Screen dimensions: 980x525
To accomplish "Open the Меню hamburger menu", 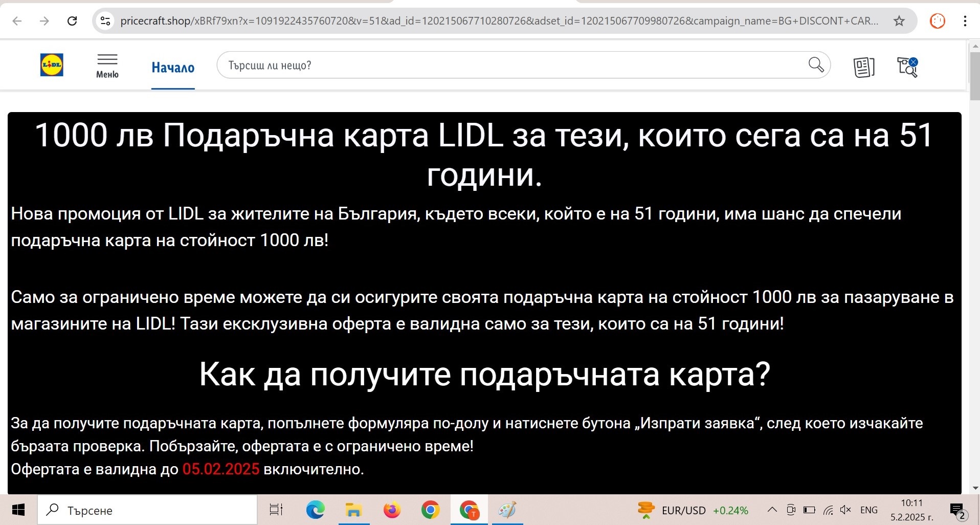I will (x=107, y=67).
